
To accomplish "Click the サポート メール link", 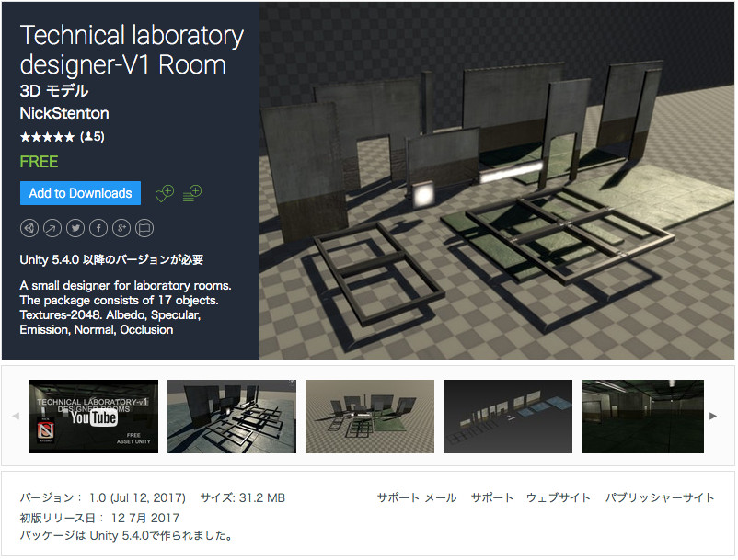I will tap(417, 498).
